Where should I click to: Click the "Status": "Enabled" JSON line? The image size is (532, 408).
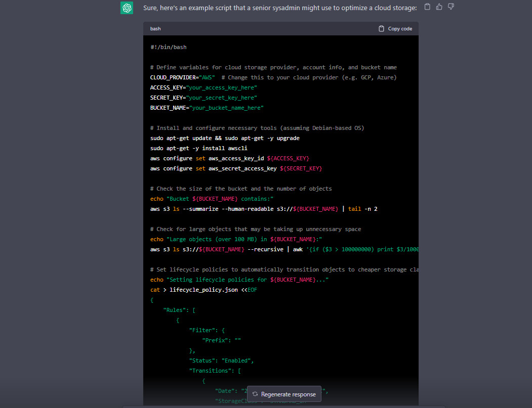[221, 360]
